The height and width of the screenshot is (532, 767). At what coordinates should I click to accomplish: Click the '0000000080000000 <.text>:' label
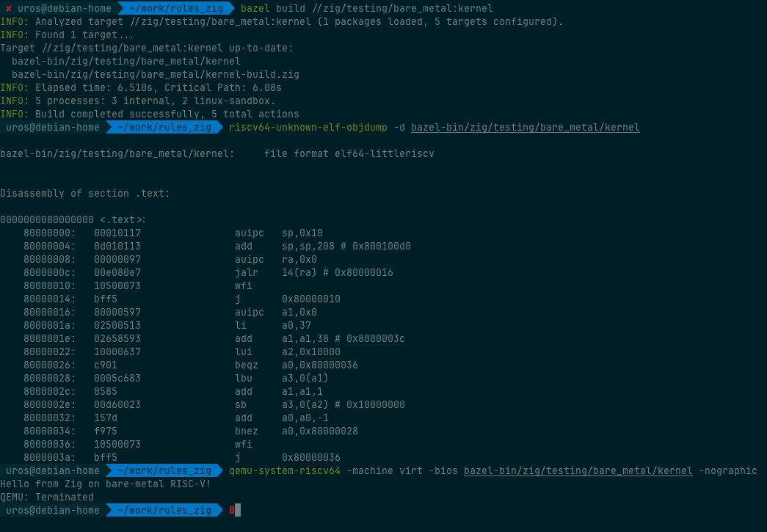73,219
